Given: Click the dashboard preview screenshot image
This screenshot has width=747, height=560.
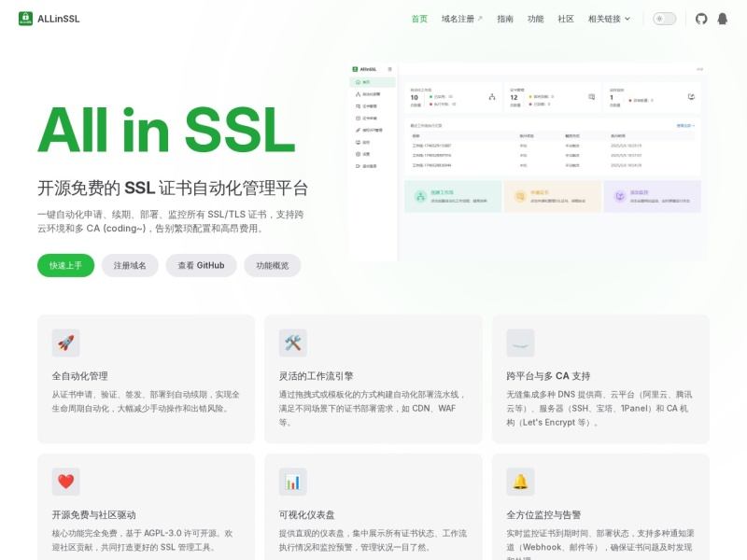Looking at the screenshot, I should pos(528,161).
